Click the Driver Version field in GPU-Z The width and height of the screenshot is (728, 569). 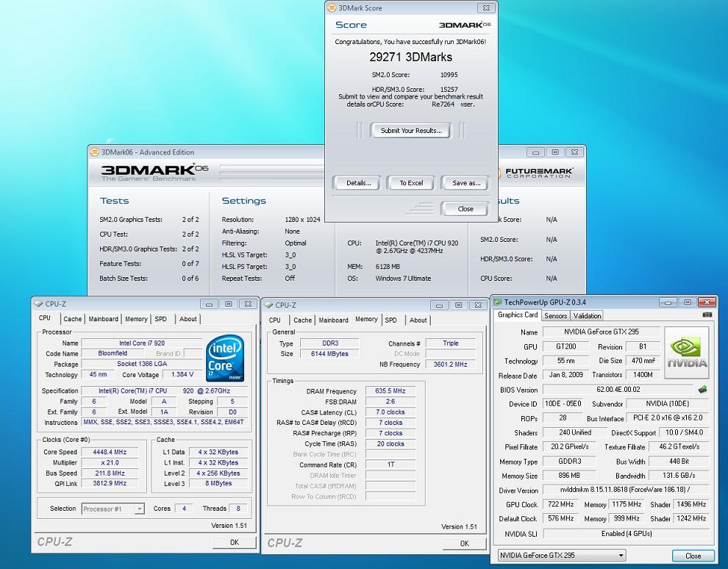click(x=625, y=490)
